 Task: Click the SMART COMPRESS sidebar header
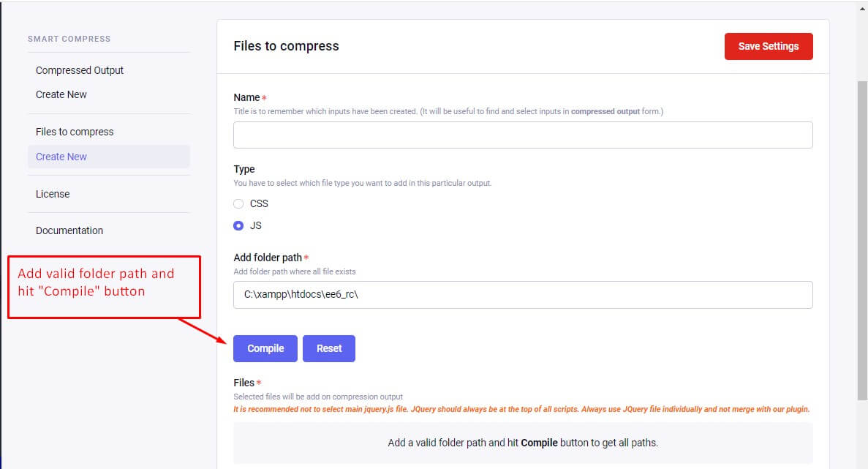tap(69, 39)
